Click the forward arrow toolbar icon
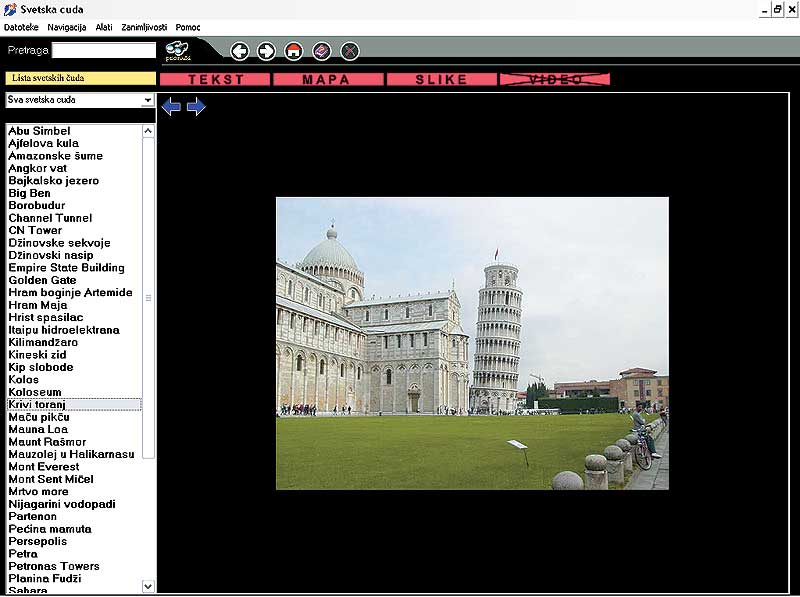This screenshot has height=597, width=800. (x=266, y=51)
